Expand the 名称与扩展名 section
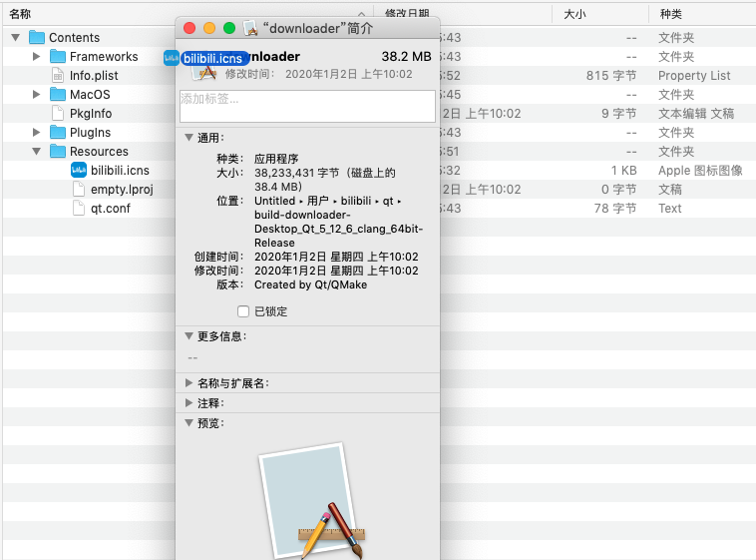 (189, 383)
